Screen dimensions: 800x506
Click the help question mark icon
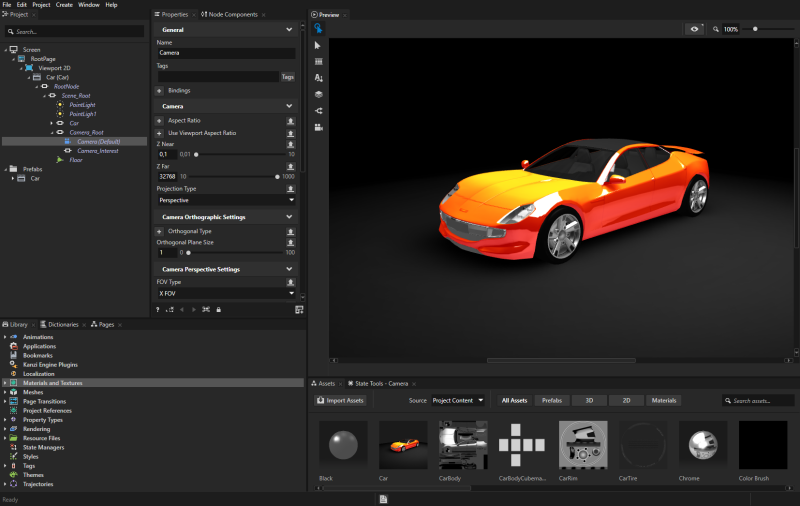(x=159, y=310)
